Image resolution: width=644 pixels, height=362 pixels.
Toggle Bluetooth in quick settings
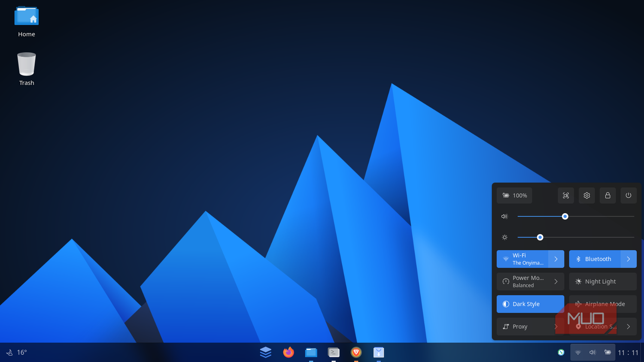(595, 259)
